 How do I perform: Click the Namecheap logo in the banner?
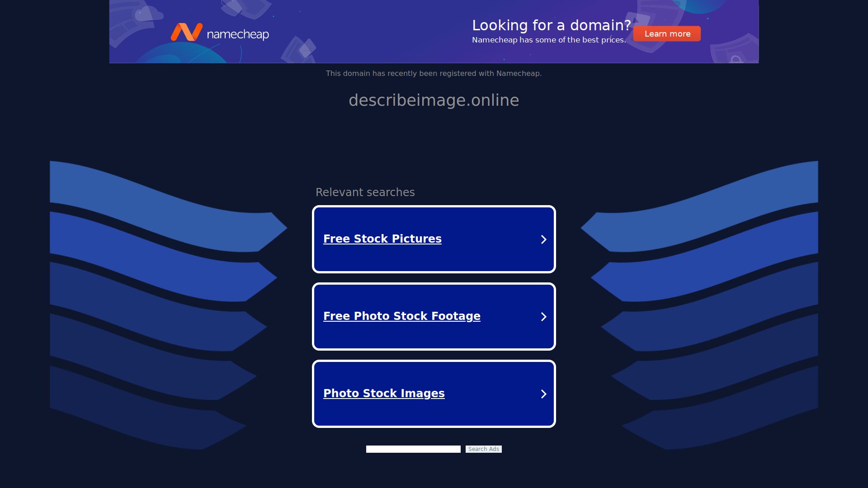click(x=220, y=33)
